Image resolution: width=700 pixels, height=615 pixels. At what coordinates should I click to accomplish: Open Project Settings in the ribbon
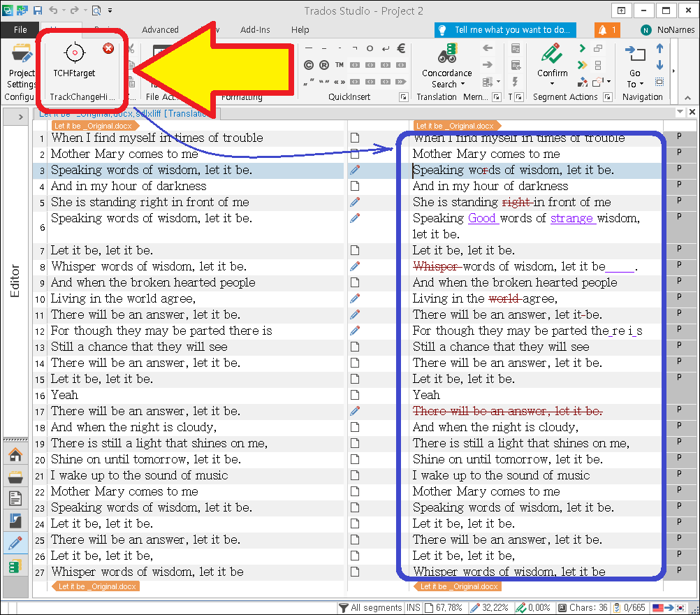click(x=20, y=66)
